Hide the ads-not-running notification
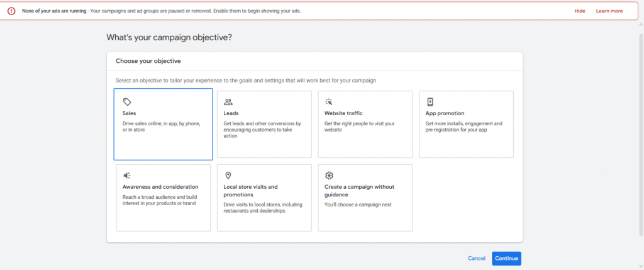 (x=579, y=11)
